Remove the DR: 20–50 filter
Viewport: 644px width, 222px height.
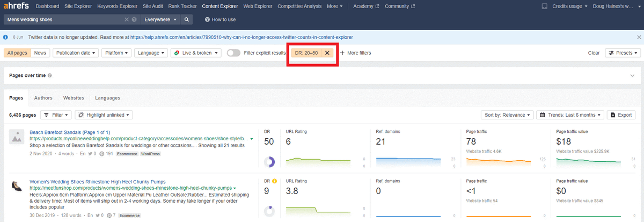click(x=327, y=53)
